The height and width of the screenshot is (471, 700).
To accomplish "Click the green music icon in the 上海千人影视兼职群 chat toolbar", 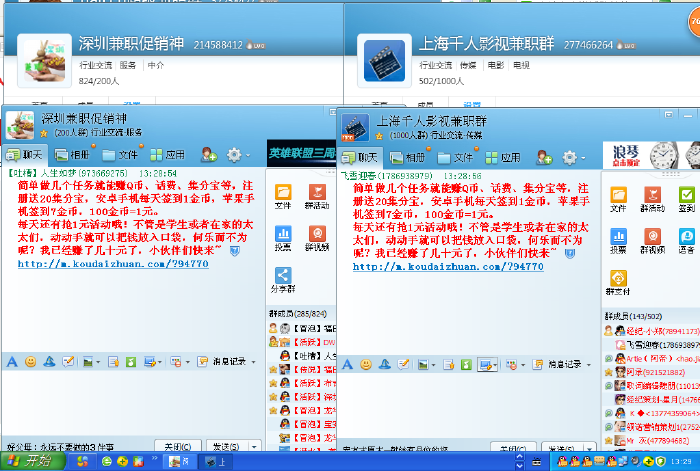I will (x=466, y=365).
